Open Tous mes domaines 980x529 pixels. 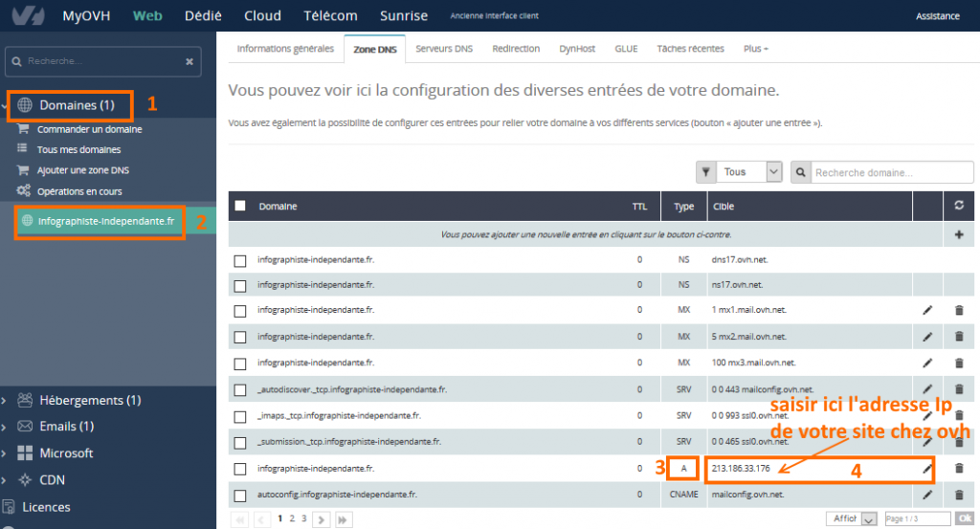[x=78, y=150]
